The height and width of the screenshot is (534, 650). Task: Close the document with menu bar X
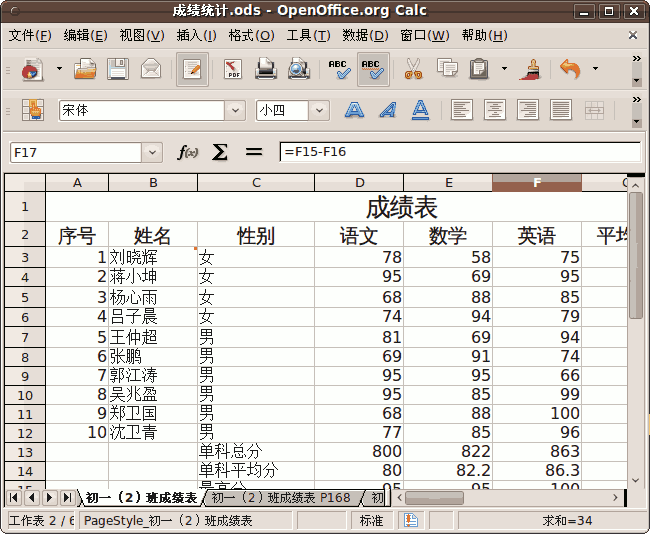[x=633, y=35]
